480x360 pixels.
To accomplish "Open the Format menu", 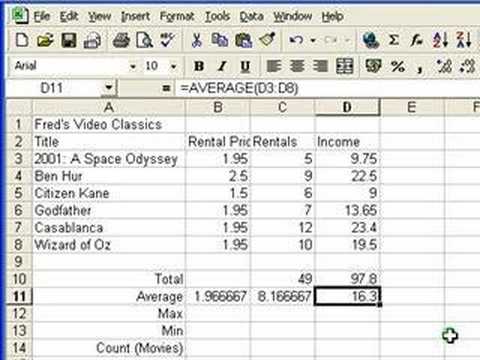I will tap(177, 16).
